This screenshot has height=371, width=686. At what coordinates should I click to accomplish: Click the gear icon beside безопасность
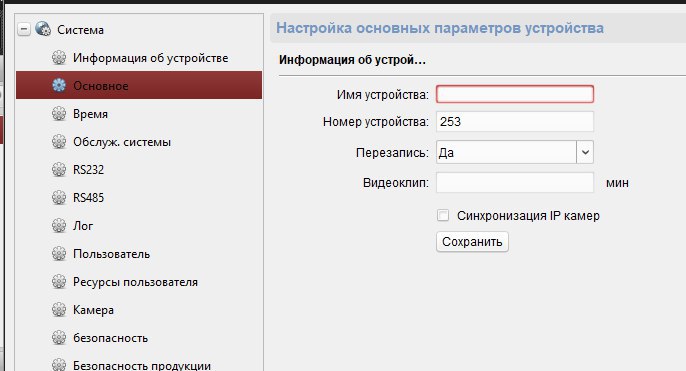click(x=59, y=337)
